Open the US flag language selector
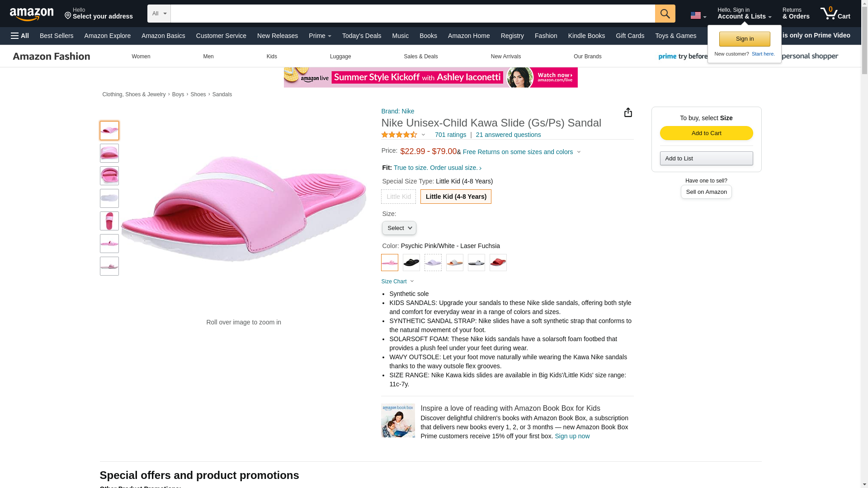The image size is (868, 488). pyautogui.click(x=698, y=15)
